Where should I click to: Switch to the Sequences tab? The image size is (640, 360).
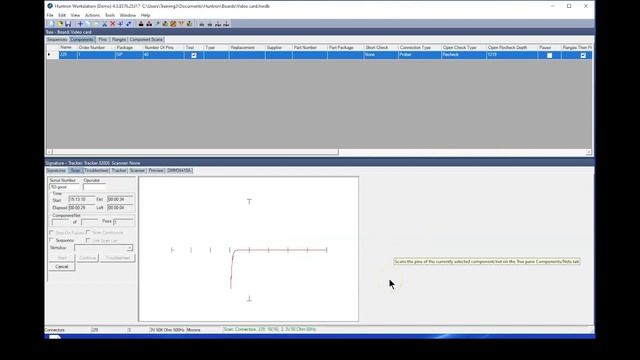(57, 40)
